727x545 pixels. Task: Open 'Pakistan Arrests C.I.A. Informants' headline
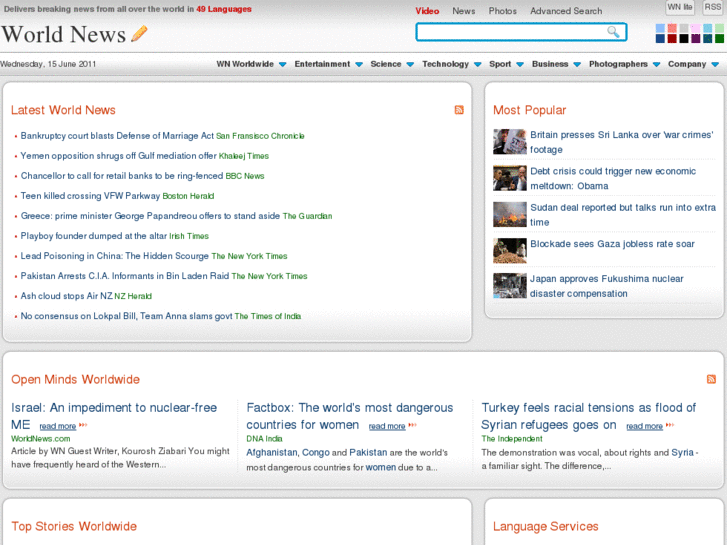pyautogui.click(x=125, y=276)
